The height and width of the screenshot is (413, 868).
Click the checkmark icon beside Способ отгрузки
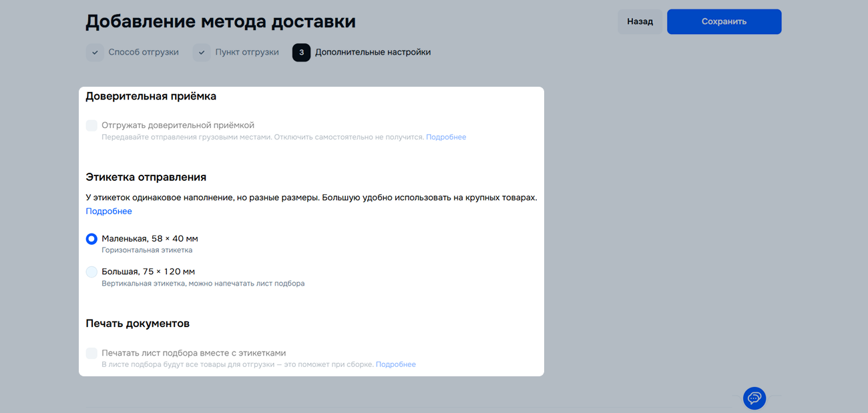click(x=95, y=53)
